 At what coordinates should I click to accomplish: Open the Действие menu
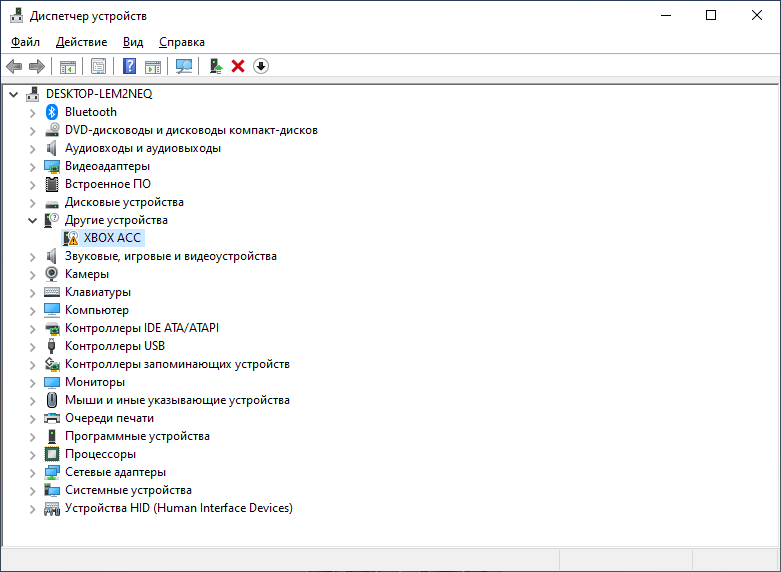(82, 42)
